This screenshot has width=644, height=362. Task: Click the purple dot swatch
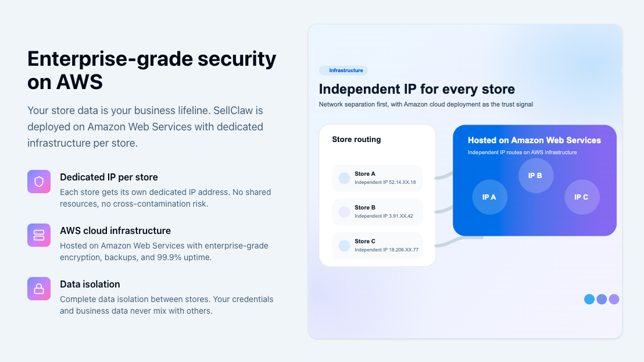click(614, 299)
